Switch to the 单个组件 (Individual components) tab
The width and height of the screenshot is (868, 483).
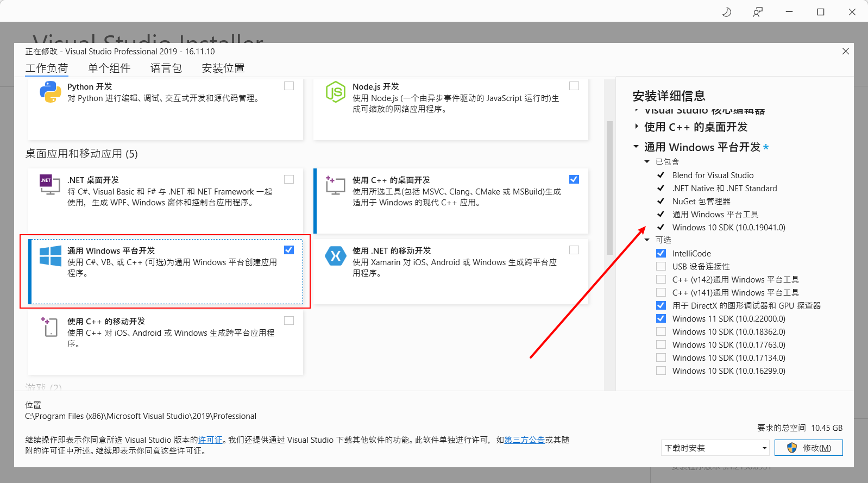pos(109,68)
